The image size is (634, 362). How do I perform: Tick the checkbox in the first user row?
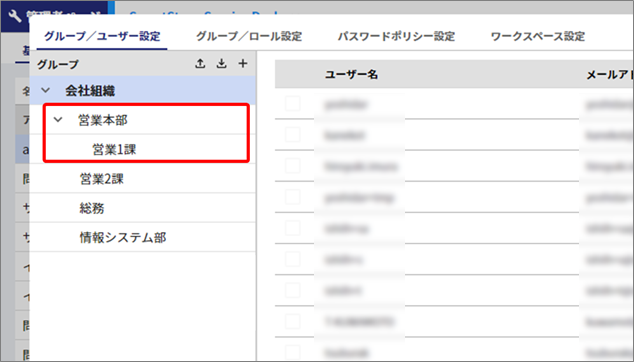tap(293, 104)
